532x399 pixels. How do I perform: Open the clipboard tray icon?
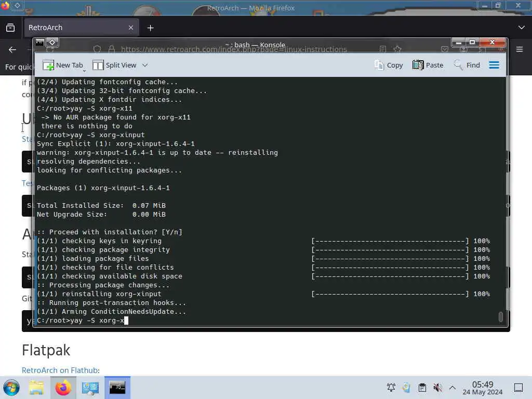422,388
